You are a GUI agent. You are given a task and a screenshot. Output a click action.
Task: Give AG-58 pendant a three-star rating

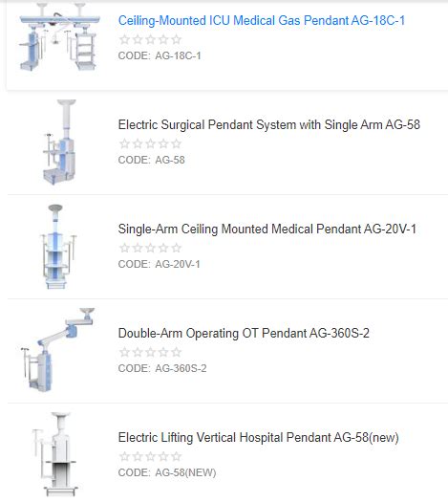[150, 144]
